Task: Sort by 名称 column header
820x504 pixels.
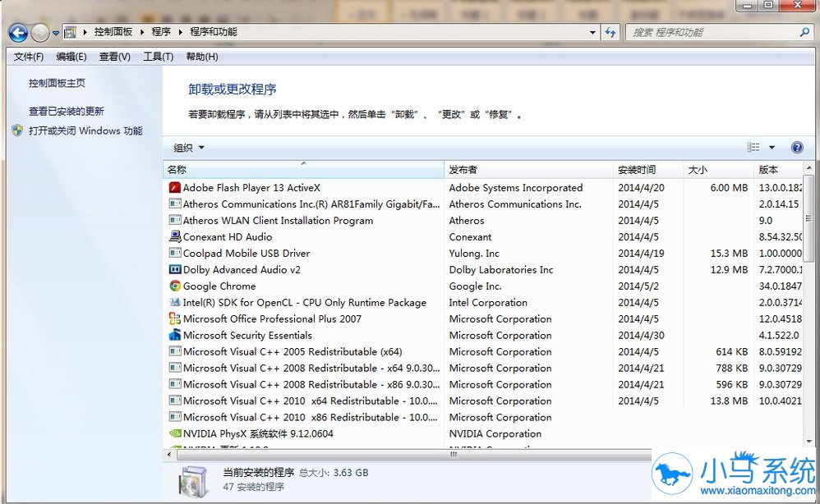Action: pos(303,169)
